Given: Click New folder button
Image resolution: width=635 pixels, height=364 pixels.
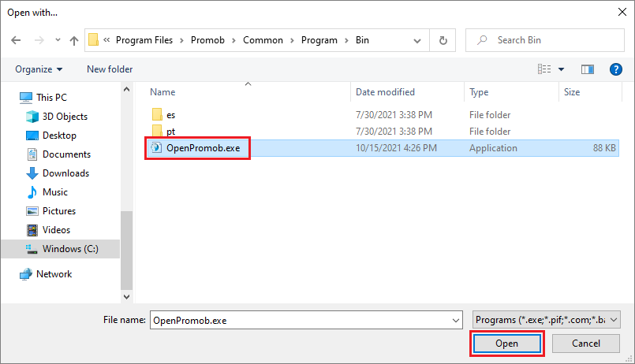Looking at the screenshot, I should click(110, 69).
